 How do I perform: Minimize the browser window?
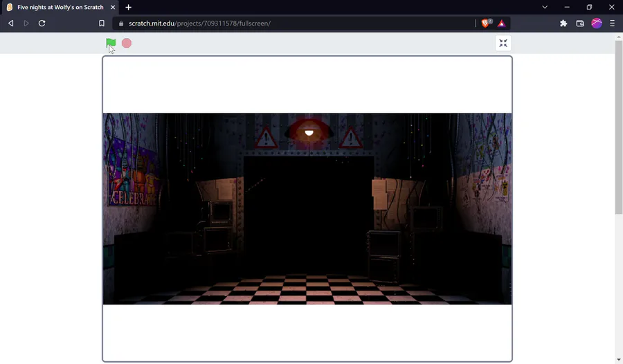coord(567,7)
